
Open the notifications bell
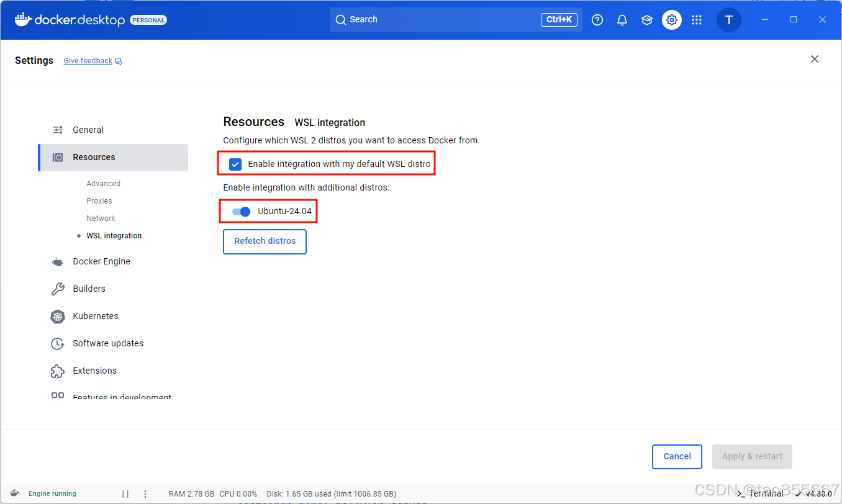(622, 20)
